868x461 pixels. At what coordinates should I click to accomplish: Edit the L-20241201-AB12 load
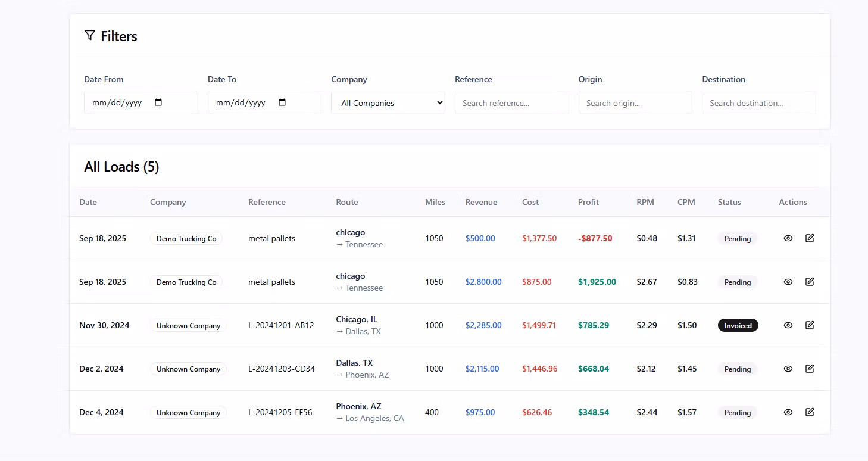pyautogui.click(x=810, y=325)
